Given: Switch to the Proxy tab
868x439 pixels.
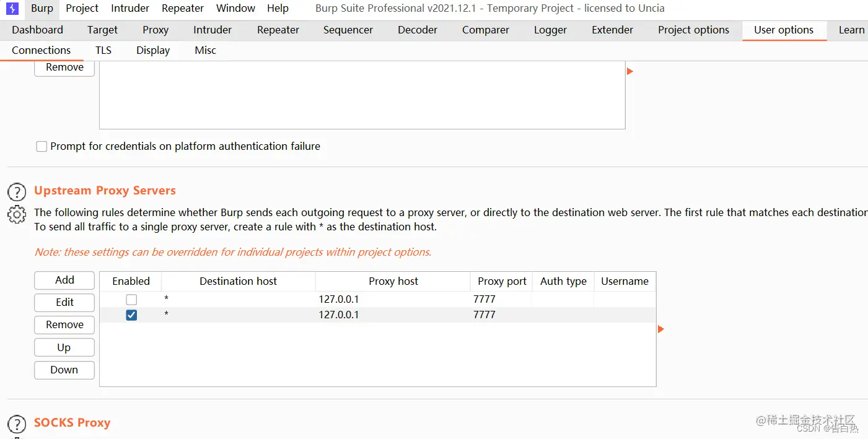Looking at the screenshot, I should [156, 30].
